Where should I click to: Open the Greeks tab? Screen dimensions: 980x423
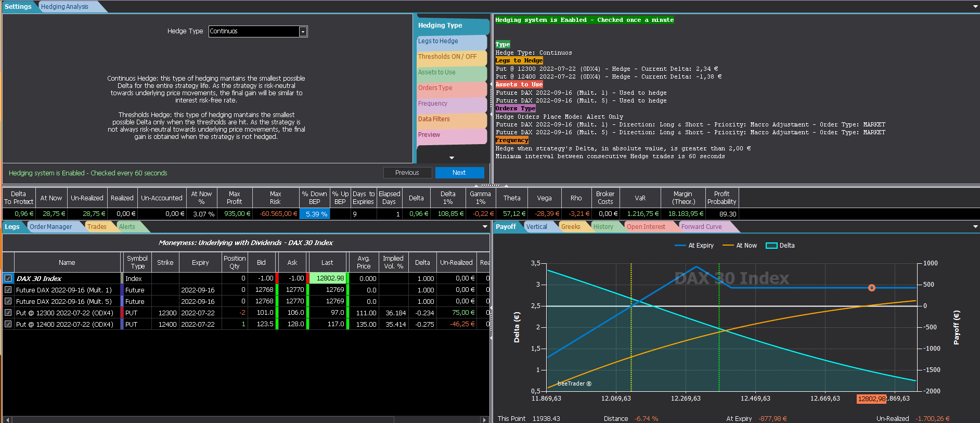571,227
